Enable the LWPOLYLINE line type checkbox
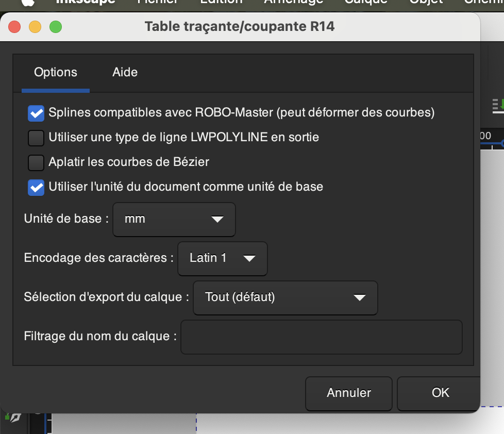This screenshot has width=504, height=434. pyautogui.click(x=36, y=138)
